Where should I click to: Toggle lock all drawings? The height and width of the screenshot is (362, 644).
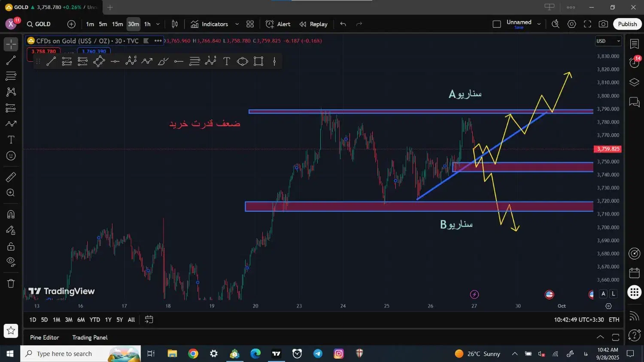coord(11,247)
